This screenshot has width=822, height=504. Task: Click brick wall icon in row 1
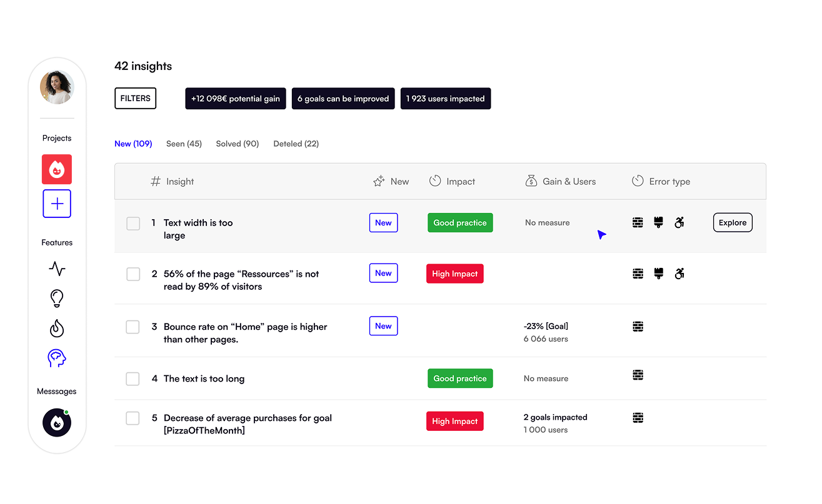pos(638,222)
